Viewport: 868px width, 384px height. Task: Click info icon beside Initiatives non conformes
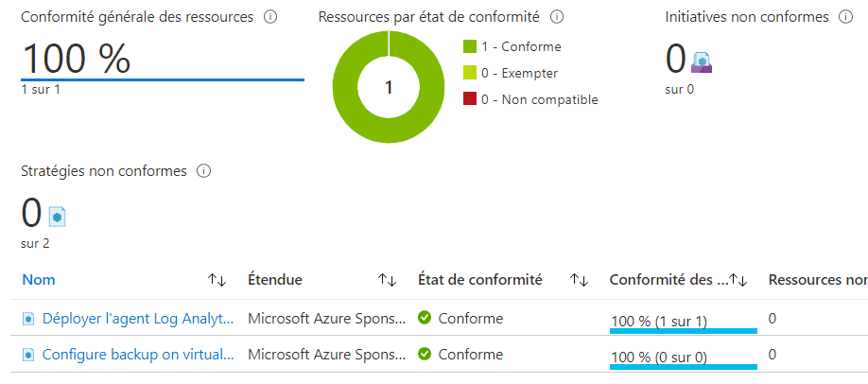845,17
